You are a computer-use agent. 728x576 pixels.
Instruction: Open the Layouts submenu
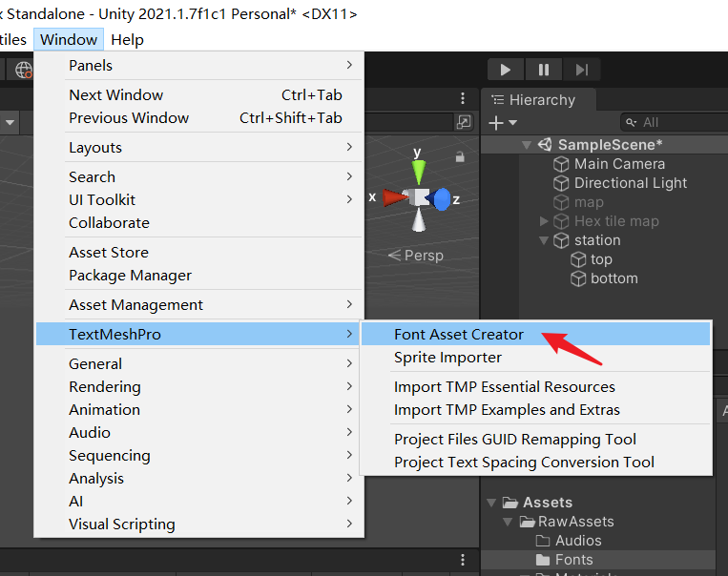199,148
